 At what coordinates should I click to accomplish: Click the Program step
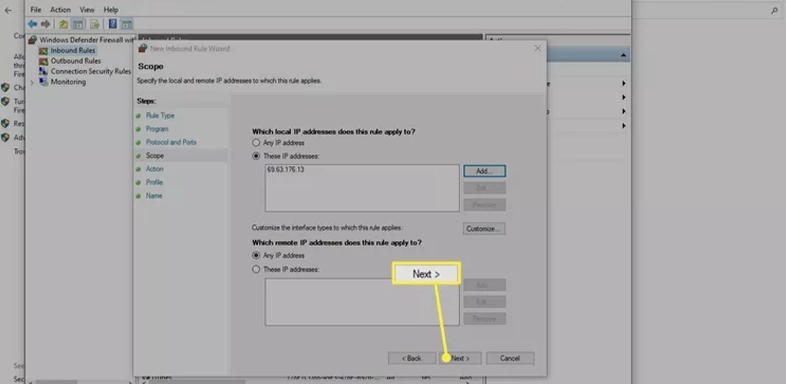157,129
